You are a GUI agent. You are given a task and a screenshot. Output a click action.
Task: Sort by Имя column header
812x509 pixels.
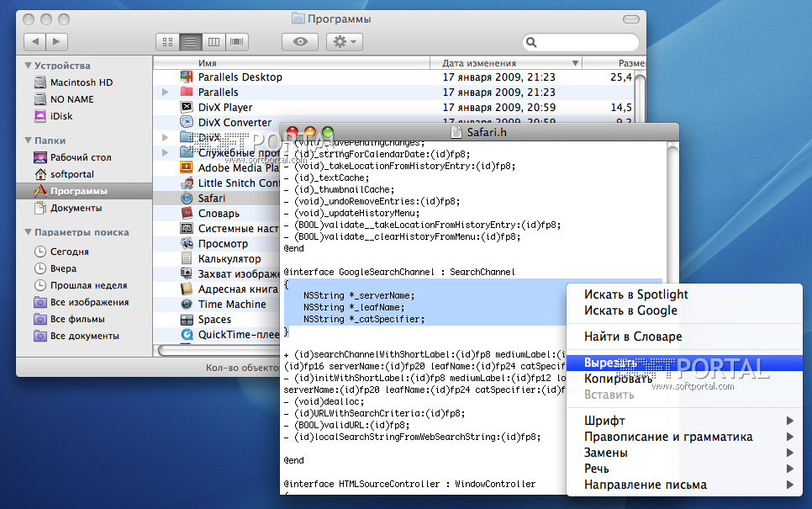292,63
